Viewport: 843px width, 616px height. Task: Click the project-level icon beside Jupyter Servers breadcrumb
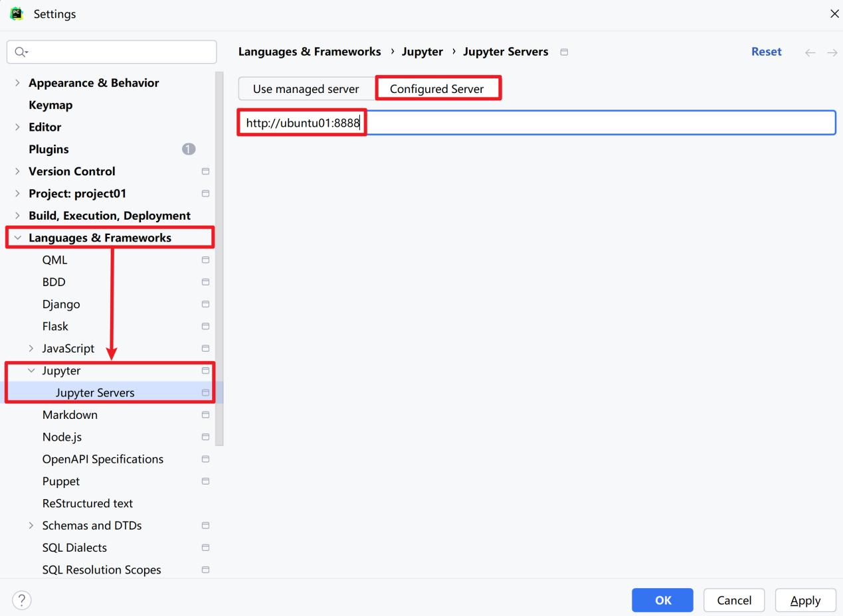564,52
